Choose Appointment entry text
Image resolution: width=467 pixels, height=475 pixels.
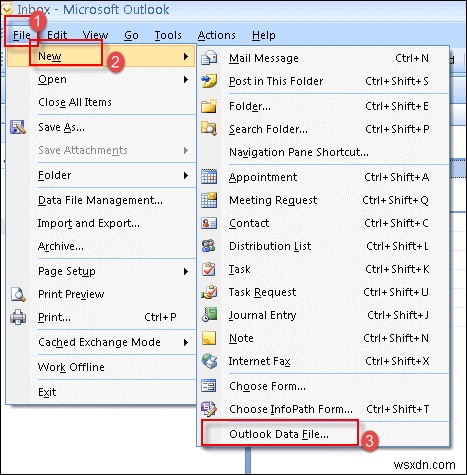click(x=263, y=177)
